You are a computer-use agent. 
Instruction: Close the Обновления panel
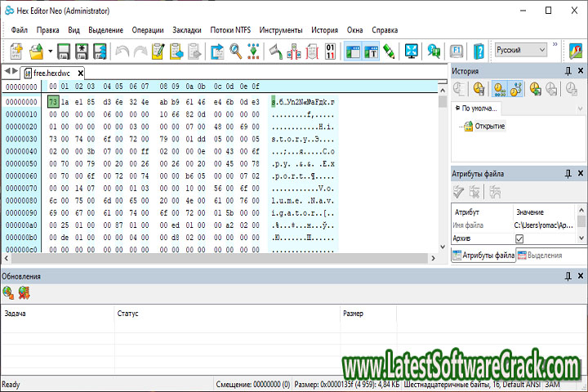(x=581, y=276)
